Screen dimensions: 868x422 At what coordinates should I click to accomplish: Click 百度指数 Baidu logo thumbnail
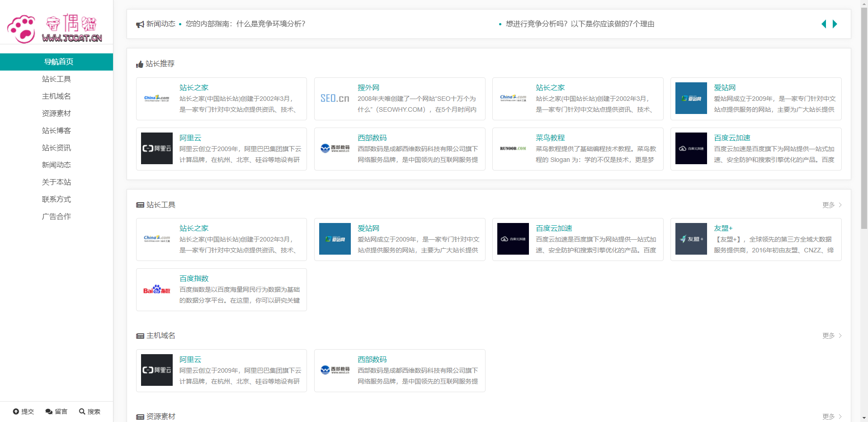[157, 289]
